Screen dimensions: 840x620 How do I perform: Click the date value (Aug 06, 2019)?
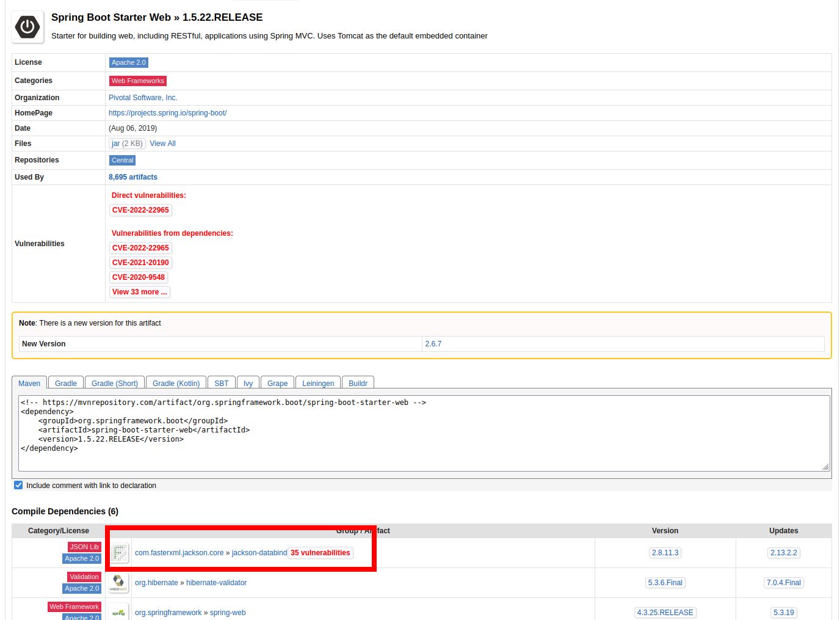pos(133,128)
